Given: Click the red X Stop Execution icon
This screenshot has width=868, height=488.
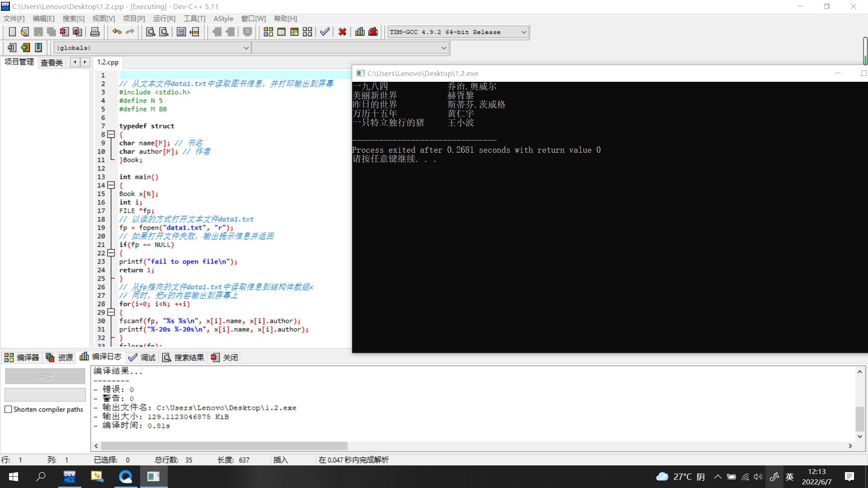Looking at the screenshot, I should coord(342,32).
